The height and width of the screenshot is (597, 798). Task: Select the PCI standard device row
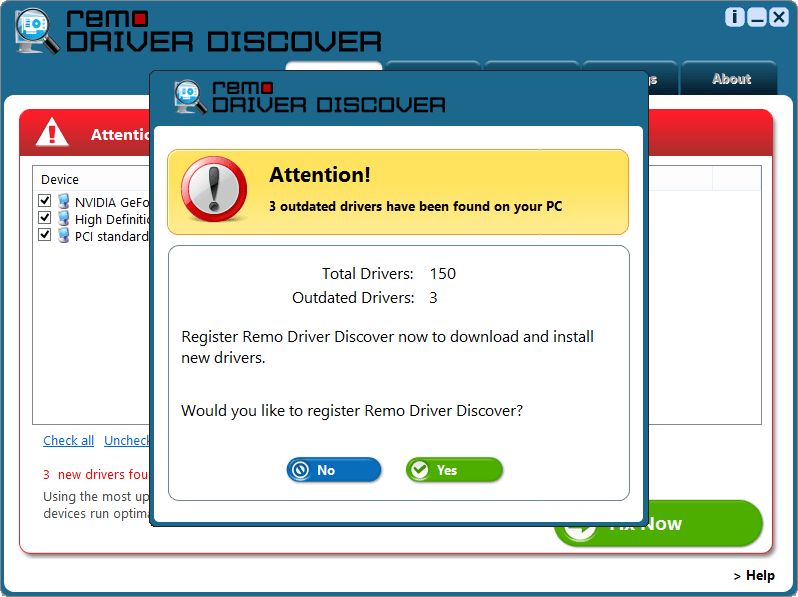click(x=94, y=236)
